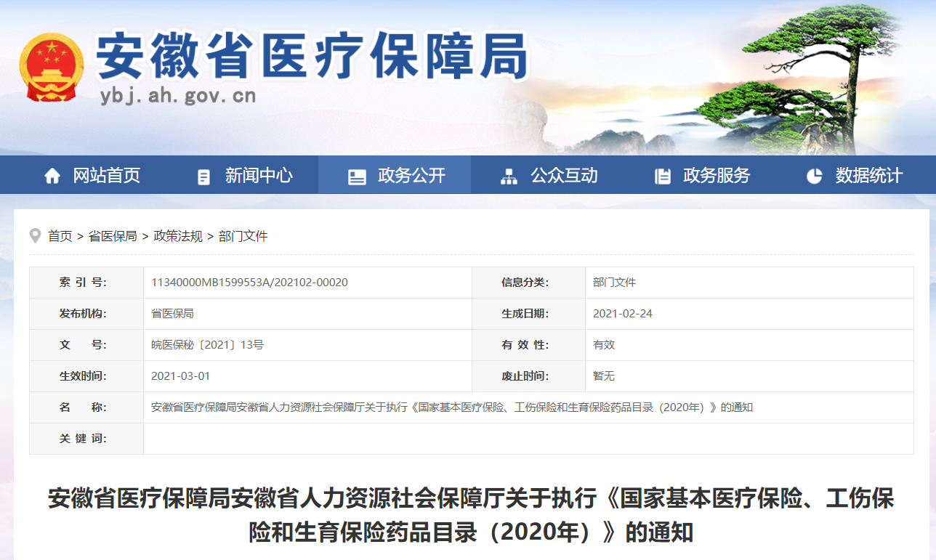Click the 信息分类 label cell
Screen dimensions: 936x560
(x=528, y=283)
